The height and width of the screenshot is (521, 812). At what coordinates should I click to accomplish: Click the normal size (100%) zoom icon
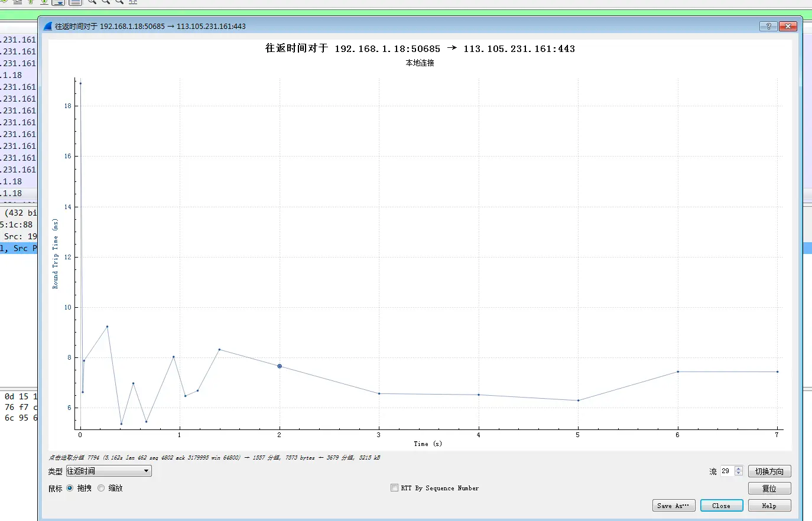point(119,3)
